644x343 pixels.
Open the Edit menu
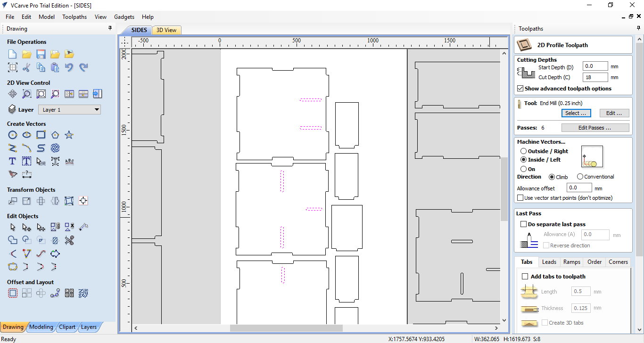[26, 17]
